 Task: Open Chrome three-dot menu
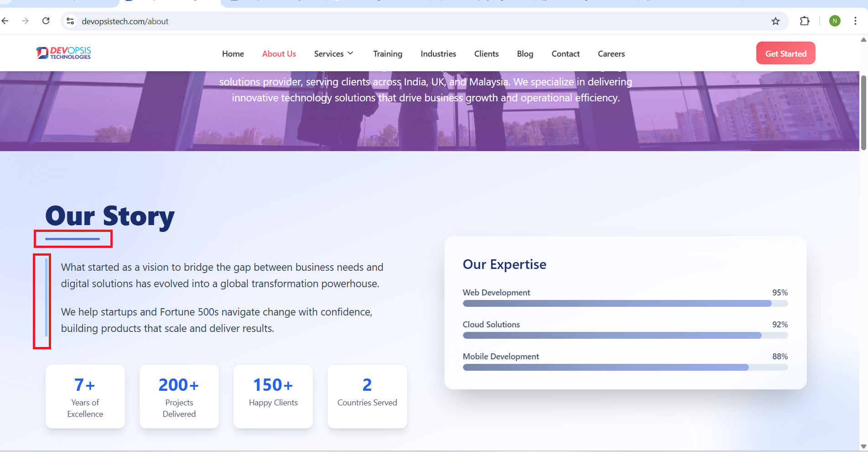[x=855, y=21]
